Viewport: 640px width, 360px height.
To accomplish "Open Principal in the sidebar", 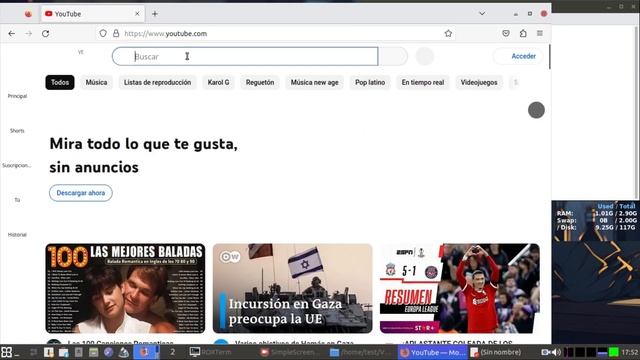I will [17, 96].
